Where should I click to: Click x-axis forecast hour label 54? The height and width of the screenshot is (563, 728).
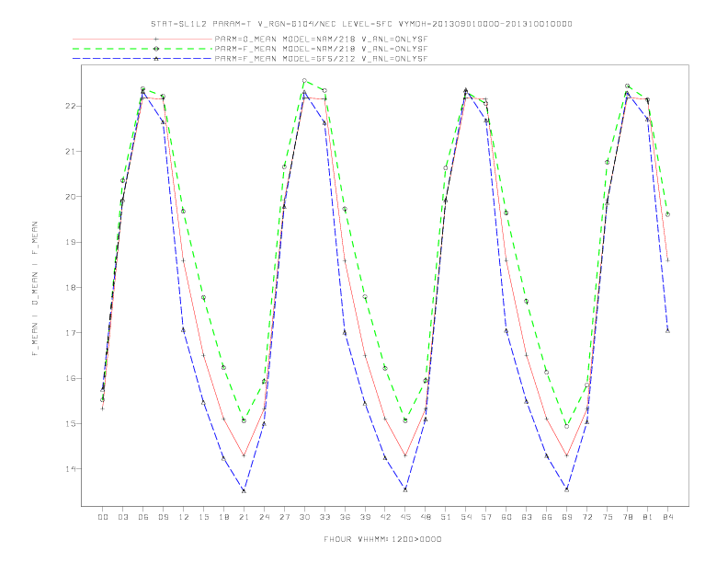click(466, 517)
